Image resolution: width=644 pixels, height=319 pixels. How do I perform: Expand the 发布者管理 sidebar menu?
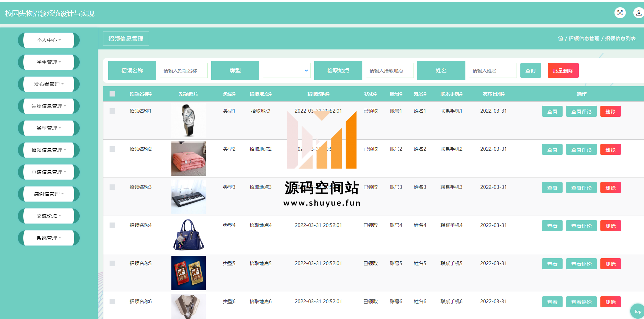pyautogui.click(x=49, y=84)
